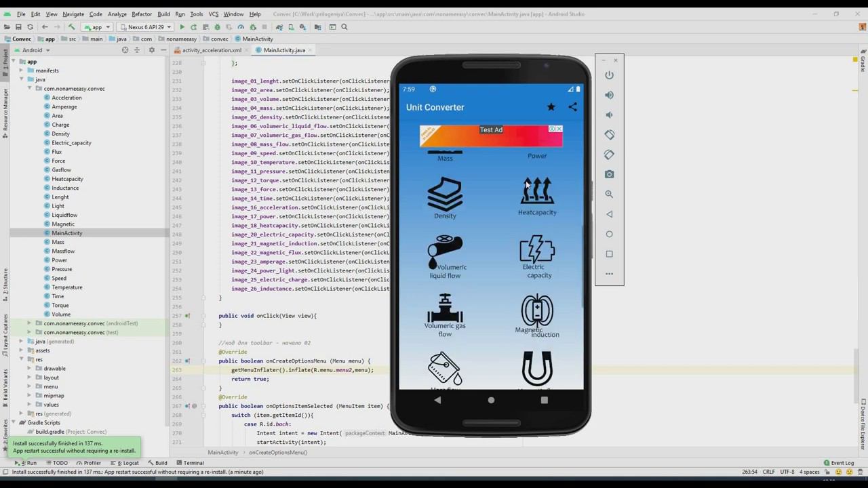The image size is (868, 488).
Task: Open the Profiler tool window
Action: click(x=88, y=463)
